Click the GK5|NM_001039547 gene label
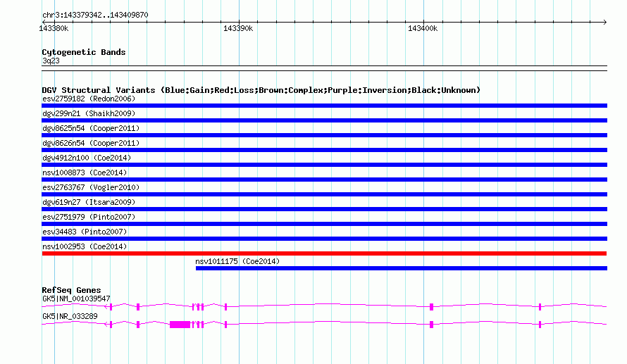 (76, 299)
